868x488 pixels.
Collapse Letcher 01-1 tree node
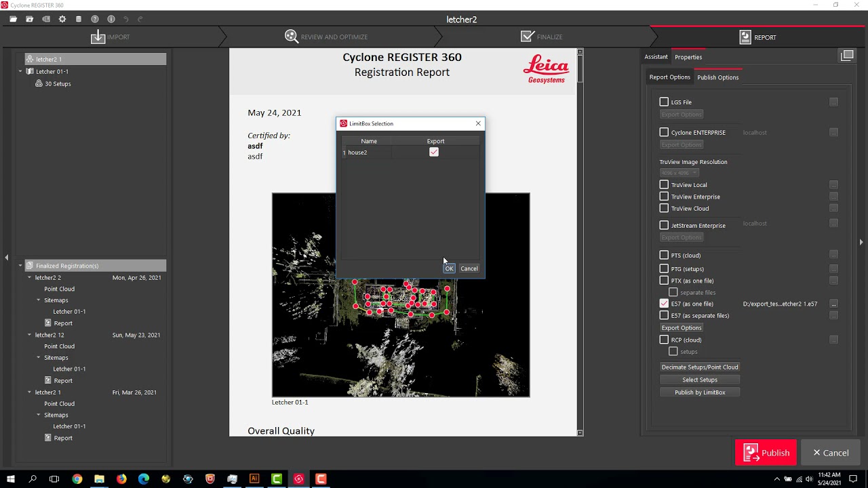[21, 71]
